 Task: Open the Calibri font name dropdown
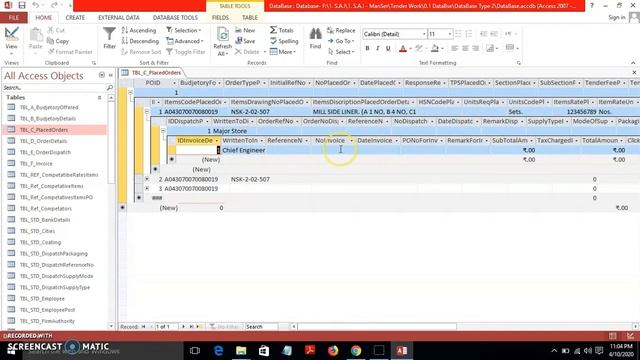click(x=424, y=34)
